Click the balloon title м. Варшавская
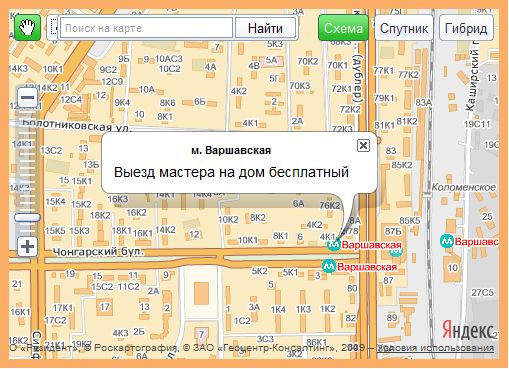The height and width of the screenshot is (369, 509). pyautogui.click(x=231, y=150)
